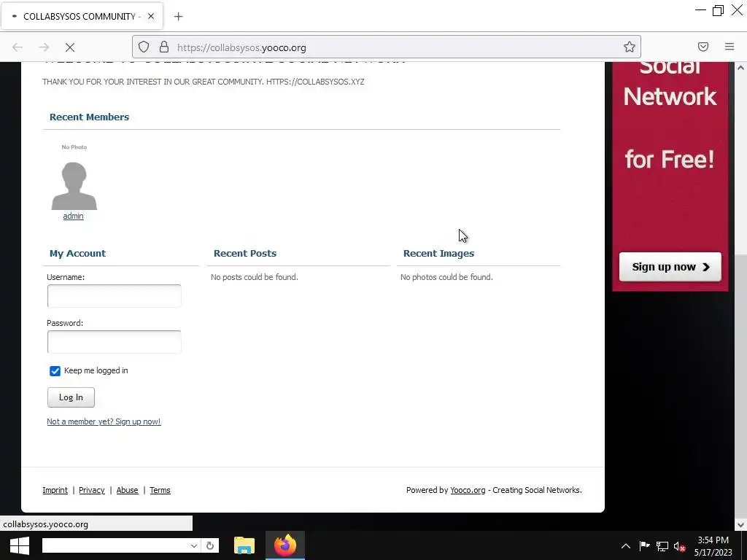Viewport: 747px width, 560px height.
Task: Close the COLLABSYSOS COMMUNITY tab
Action: [x=151, y=16]
